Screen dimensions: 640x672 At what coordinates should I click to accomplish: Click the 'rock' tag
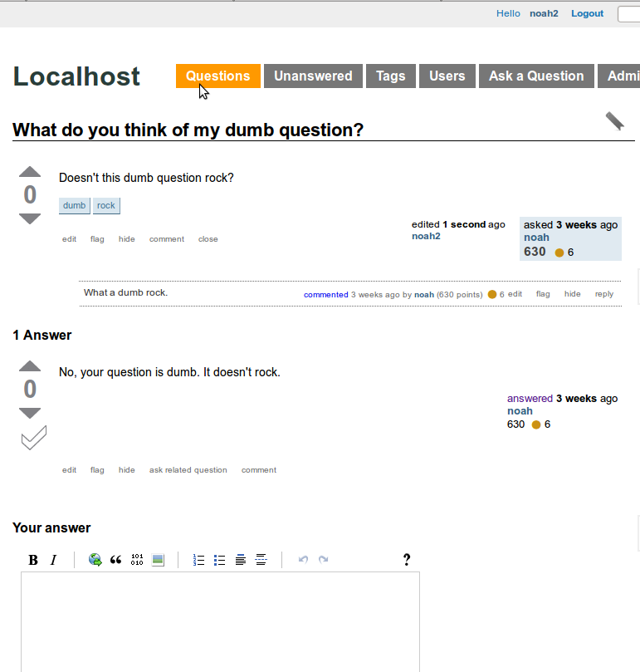[106, 205]
